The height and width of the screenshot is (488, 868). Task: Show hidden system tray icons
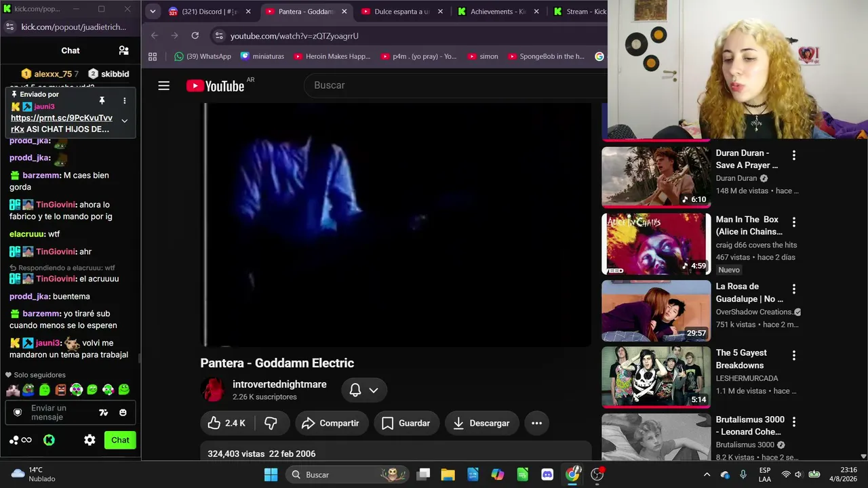click(707, 474)
